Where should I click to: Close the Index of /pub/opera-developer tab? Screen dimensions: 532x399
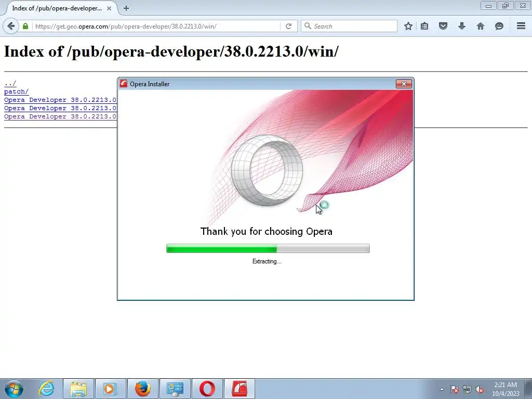[x=109, y=8]
